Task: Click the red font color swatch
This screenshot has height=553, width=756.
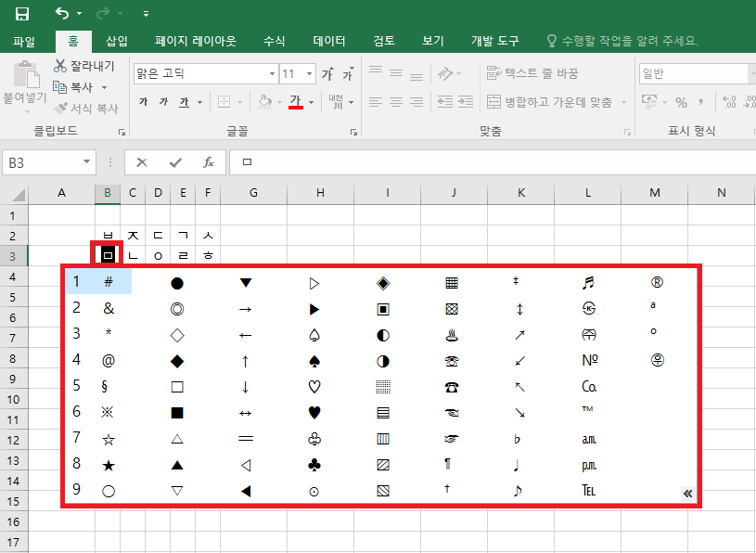Action: [x=294, y=105]
